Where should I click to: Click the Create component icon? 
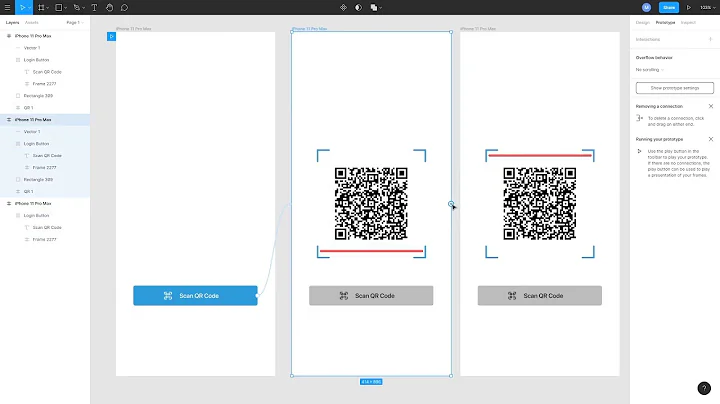(343, 7)
